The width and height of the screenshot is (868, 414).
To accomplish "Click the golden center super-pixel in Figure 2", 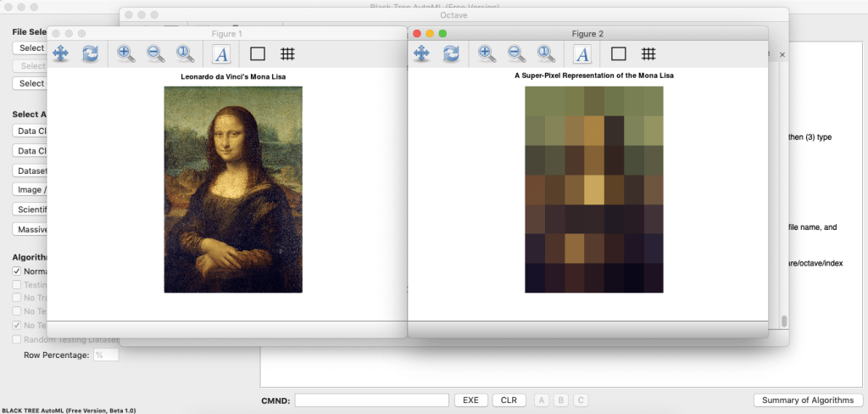I will pyautogui.click(x=593, y=190).
